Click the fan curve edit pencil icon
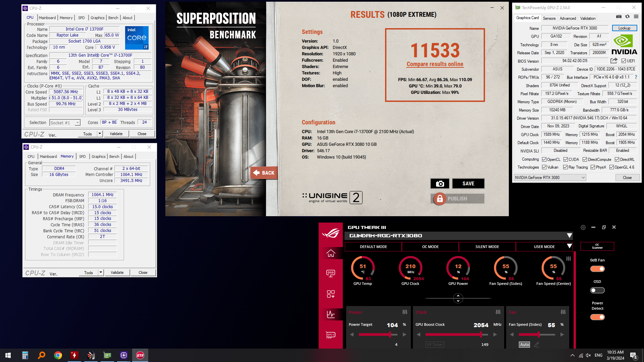Screen dimensions: 644x362 coord(537,345)
